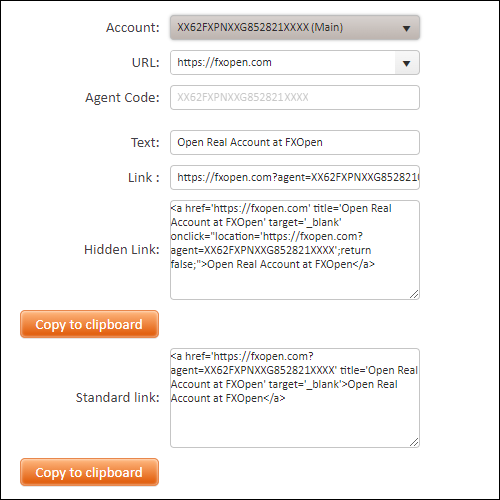500x500 pixels.
Task: Click inside the Hidden Link code textarea
Action: tap(295, 250)
